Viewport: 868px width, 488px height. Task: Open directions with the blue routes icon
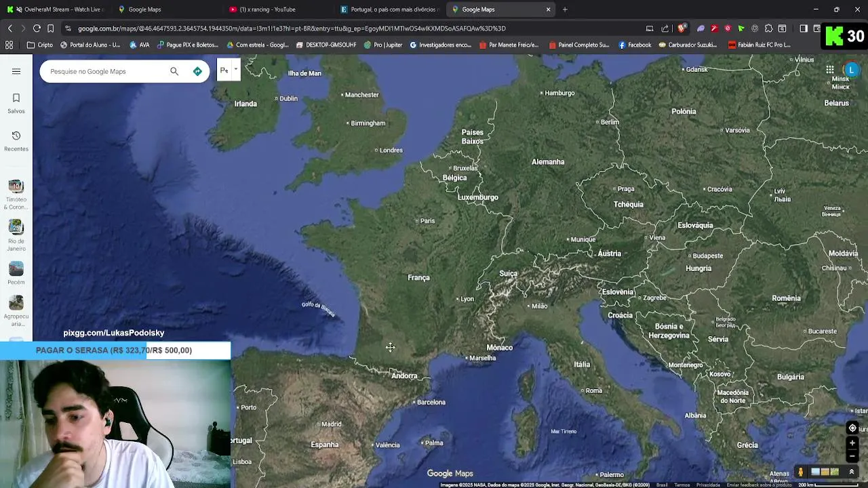coord(197,71)
